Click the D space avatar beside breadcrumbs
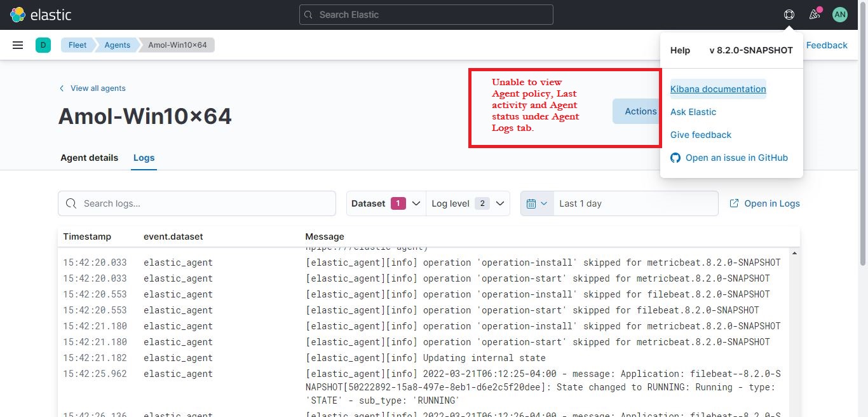The image size is (868, 417). click(43, 44)
